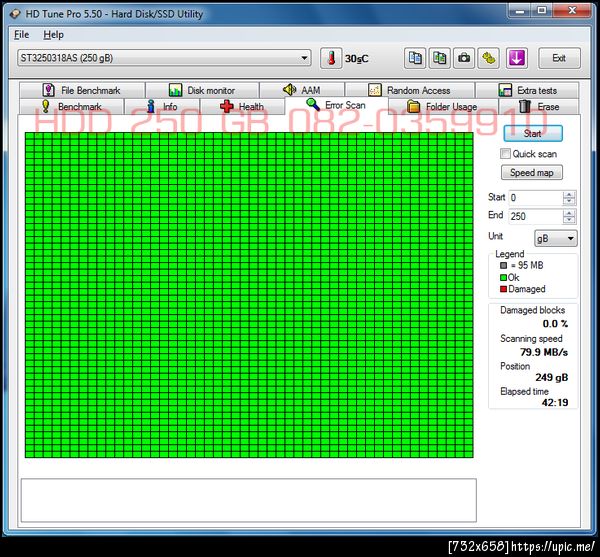The image size is (600, 557).
Task: Increase the Start value spinner
Action: pyautogui.click(x=569, y=194)
